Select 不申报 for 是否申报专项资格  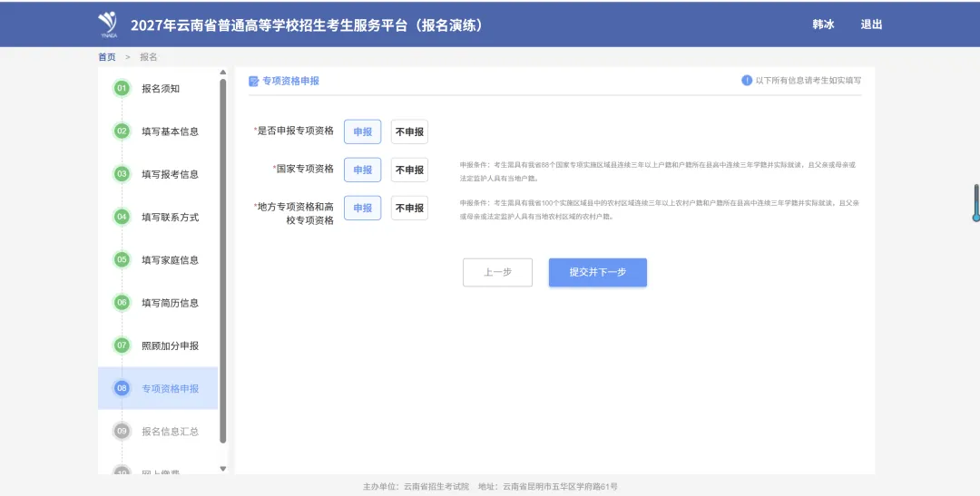409,131
